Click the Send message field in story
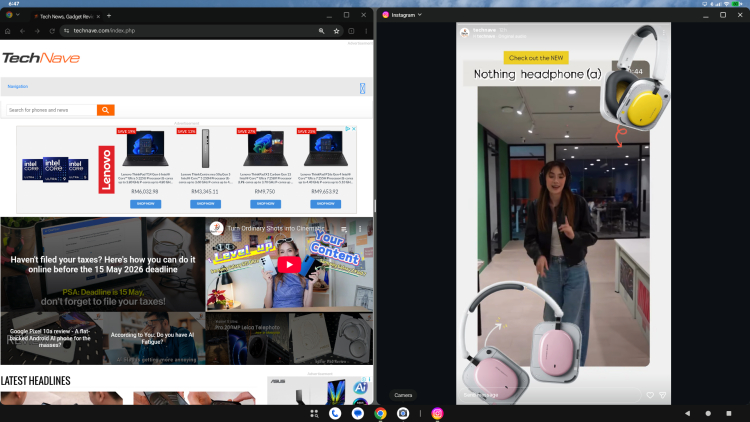This screenshot has width=750, height=422. click(550, 395)
